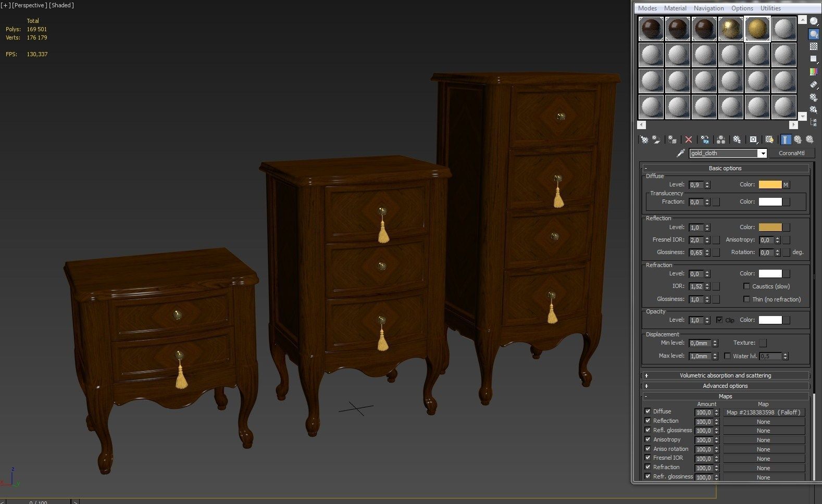Open the Sample UV Tiling flyout
822x504 pixels.
coord(814,59)
